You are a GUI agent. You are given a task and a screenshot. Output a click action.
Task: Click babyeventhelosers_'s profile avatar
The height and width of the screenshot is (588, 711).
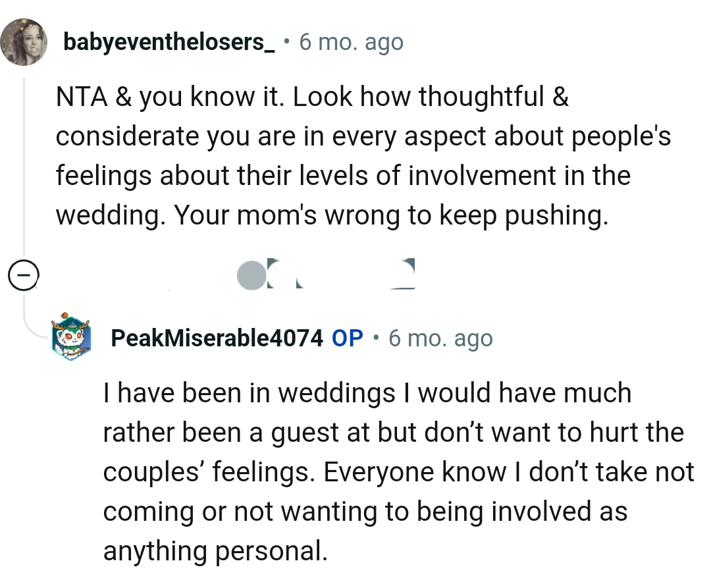coord(24,41)
